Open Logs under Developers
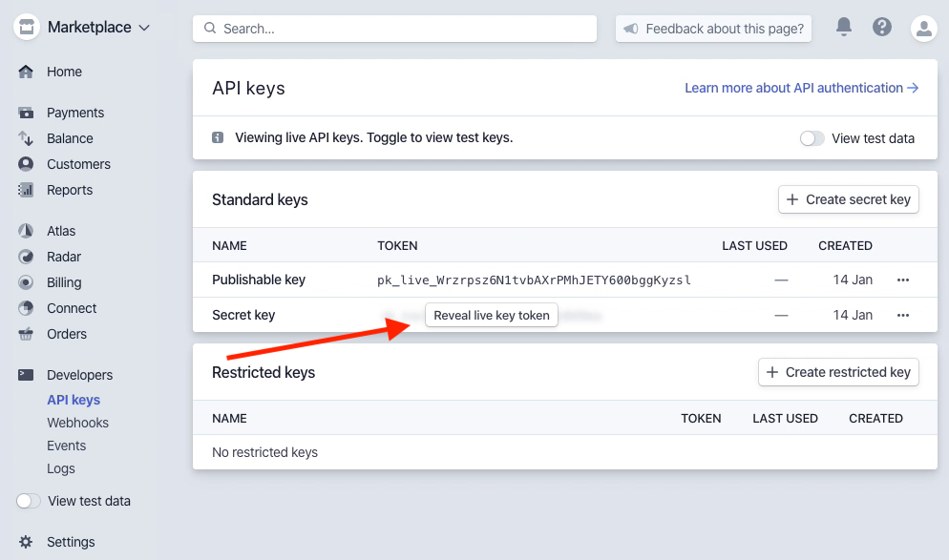This screenshot has height=560, width=949. (61, 468)
